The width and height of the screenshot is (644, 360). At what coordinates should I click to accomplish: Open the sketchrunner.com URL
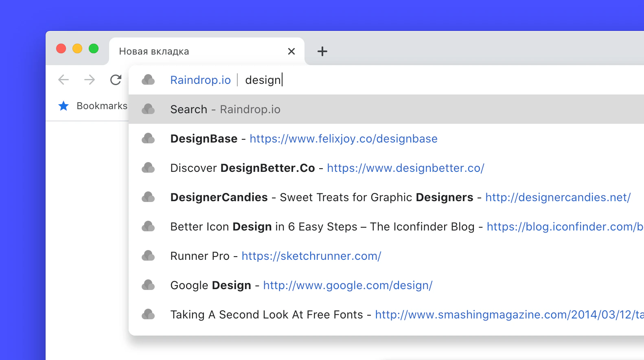tap(311, 256)
